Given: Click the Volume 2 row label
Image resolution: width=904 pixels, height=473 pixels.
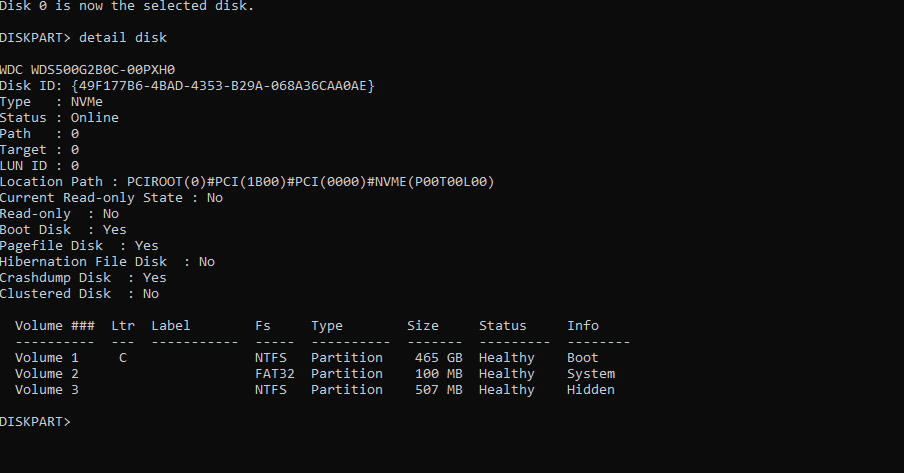Looking at the screenshot, I should pyautogui.click(x=47, y=373).
